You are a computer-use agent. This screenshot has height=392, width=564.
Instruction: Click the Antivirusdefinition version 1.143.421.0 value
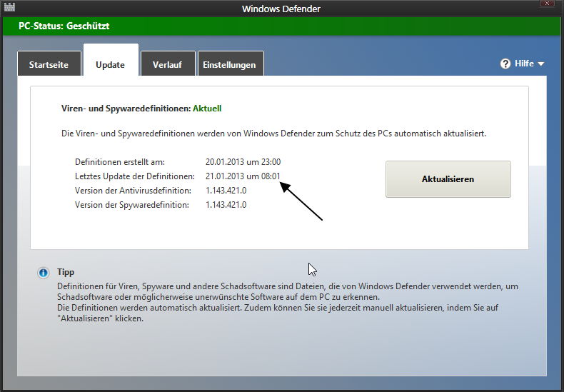click(x=226, y=191)
